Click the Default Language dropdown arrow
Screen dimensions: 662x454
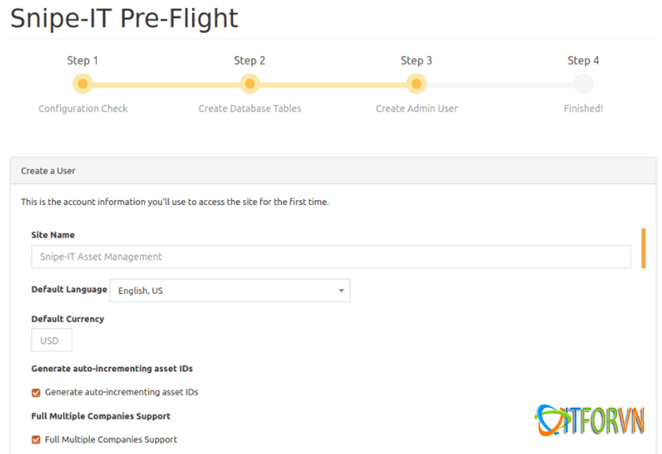[x=341, y=290]
